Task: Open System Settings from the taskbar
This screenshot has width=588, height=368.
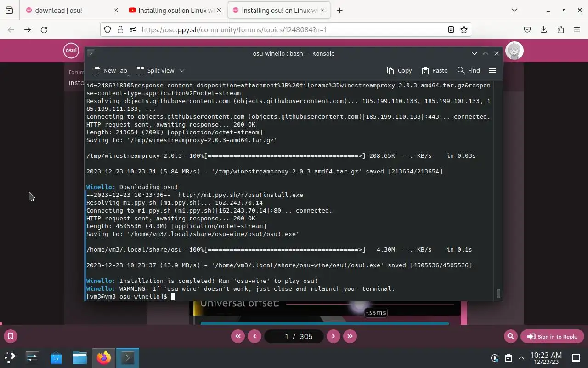Action: pyautogui.click(x=32, y=357)
